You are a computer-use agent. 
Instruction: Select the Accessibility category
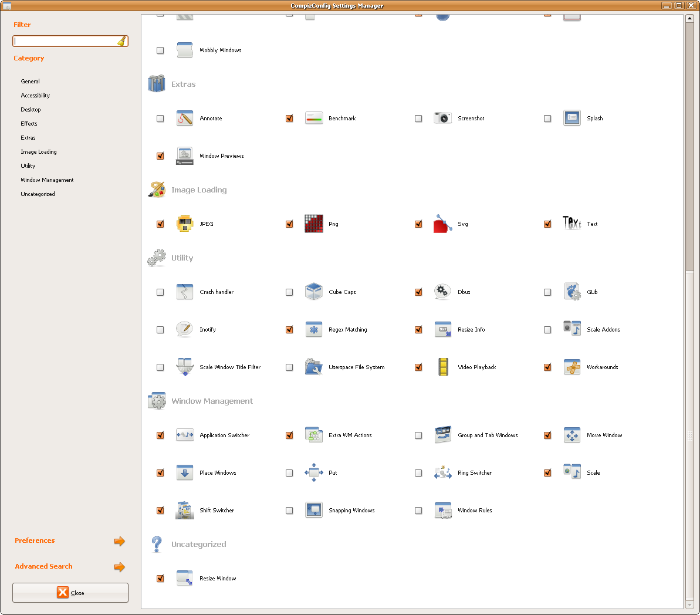click(35, 96)
